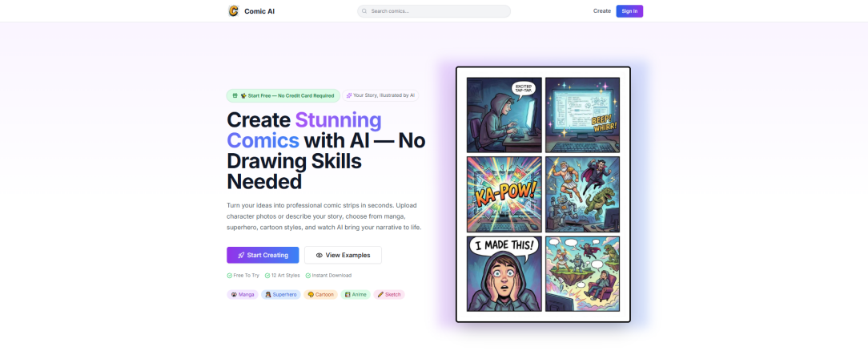Click the Instant Download text
This screenshot has width=868, height=351.
(x=332, y=275)
